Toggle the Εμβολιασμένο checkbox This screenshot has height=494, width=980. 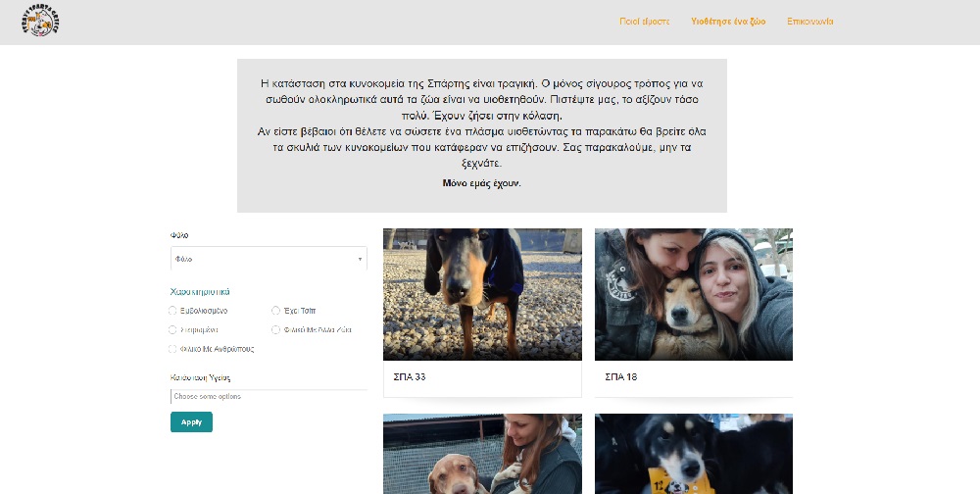pos(173,310)
